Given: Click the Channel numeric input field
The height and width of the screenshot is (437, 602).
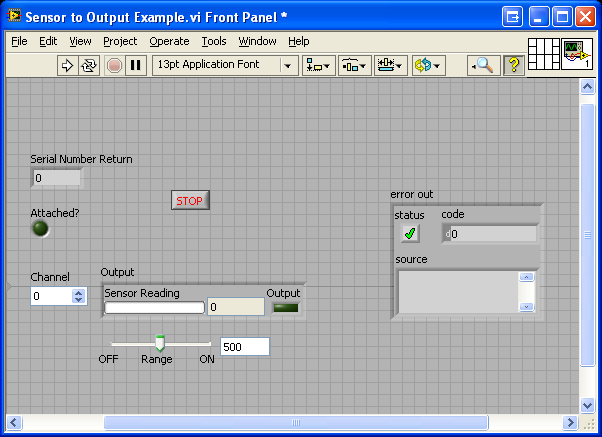Looking at the screenshot, I should [x=51, y=296].
